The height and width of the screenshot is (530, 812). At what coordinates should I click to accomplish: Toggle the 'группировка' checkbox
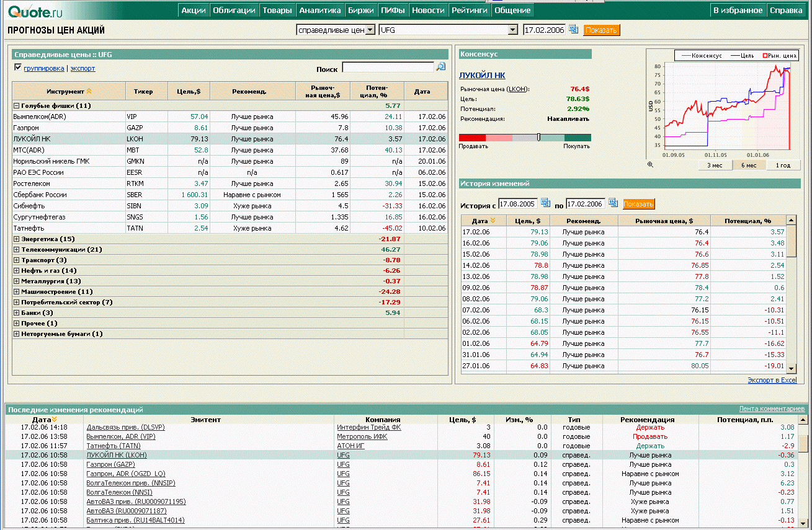[17, 68]
